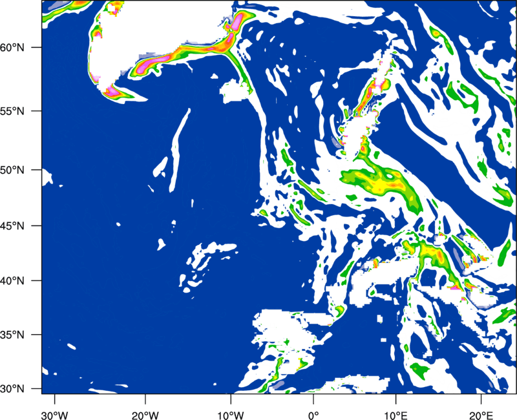
Task: Click the 30°N latitude label
Action: (12, 389)
